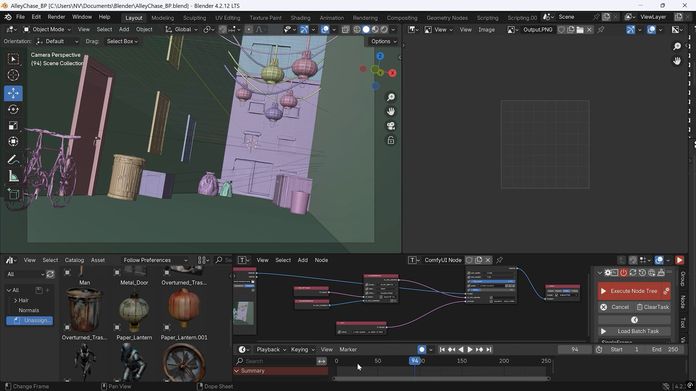Viewport: 696px width, 391px height.
Task: Select the Cursor tool in viewport toolbar
Action: click(13, 75)
